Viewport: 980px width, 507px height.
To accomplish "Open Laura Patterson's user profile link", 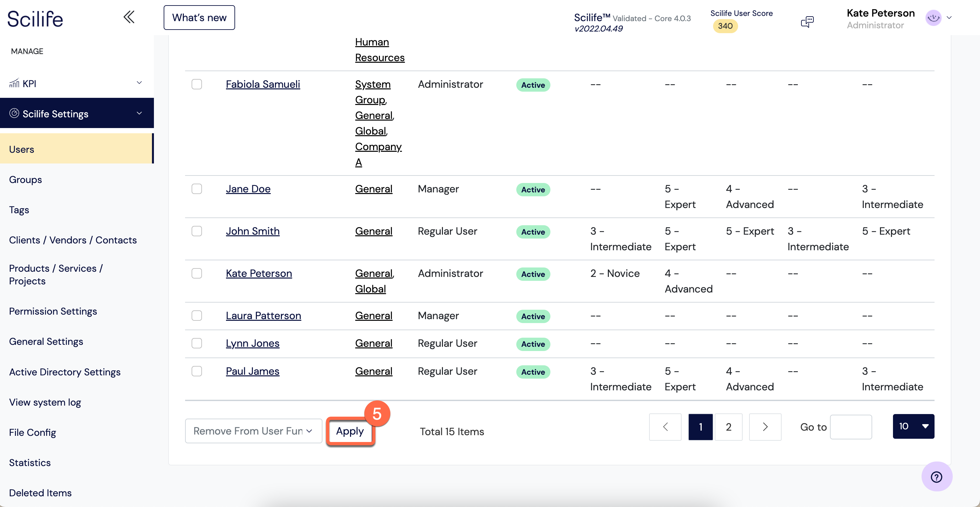I will point(263,316).
